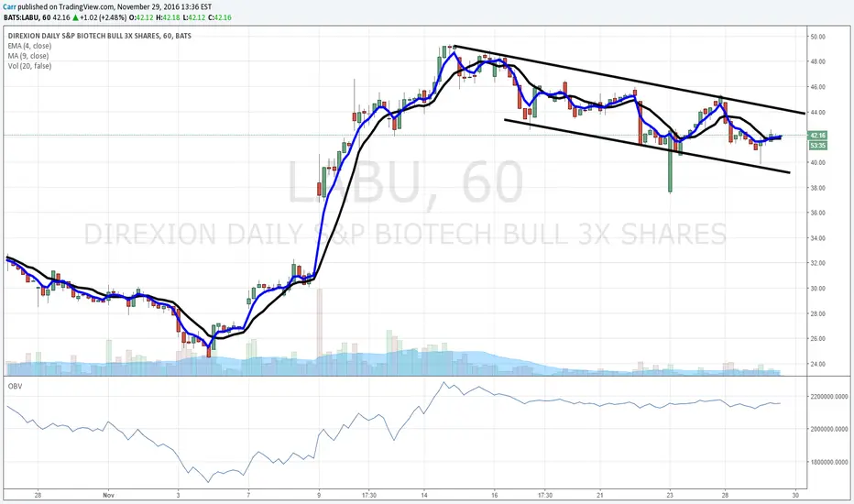The image size is (854, 504).
Task: Click the chart legend title ending '60, BATS'
Action: (x=100, y=36)
